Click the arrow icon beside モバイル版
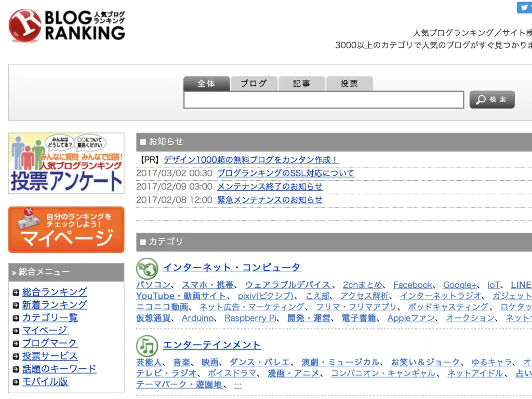 point(16,382)
